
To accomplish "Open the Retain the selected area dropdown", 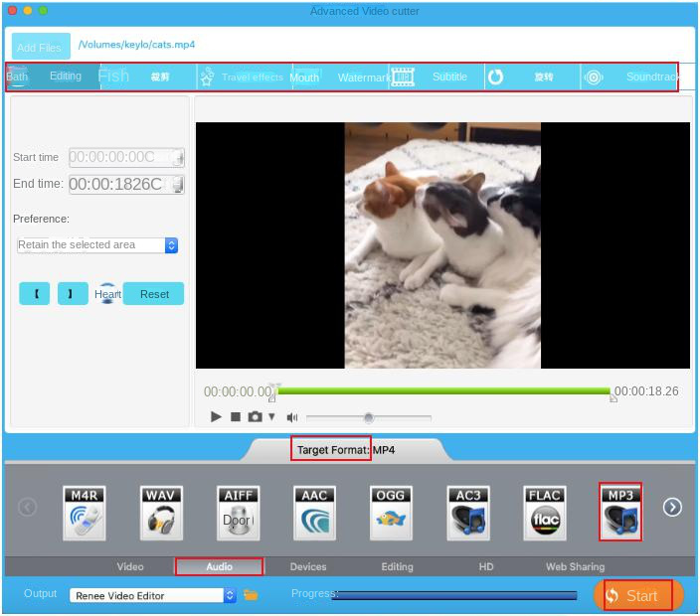I will 97,245.
